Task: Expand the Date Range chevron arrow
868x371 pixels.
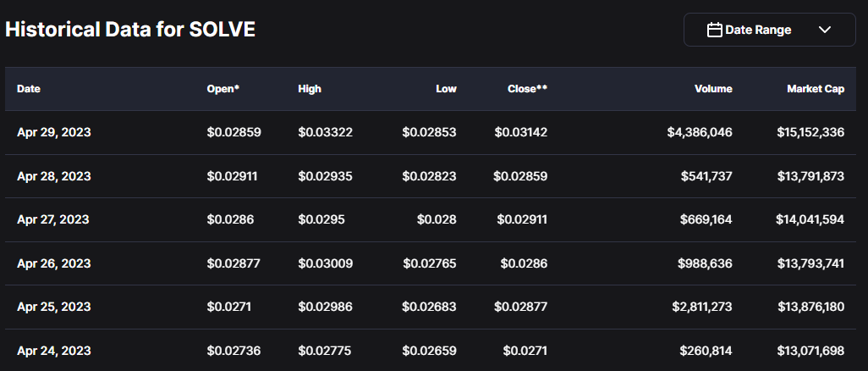Action: click(x=826, y=30)
